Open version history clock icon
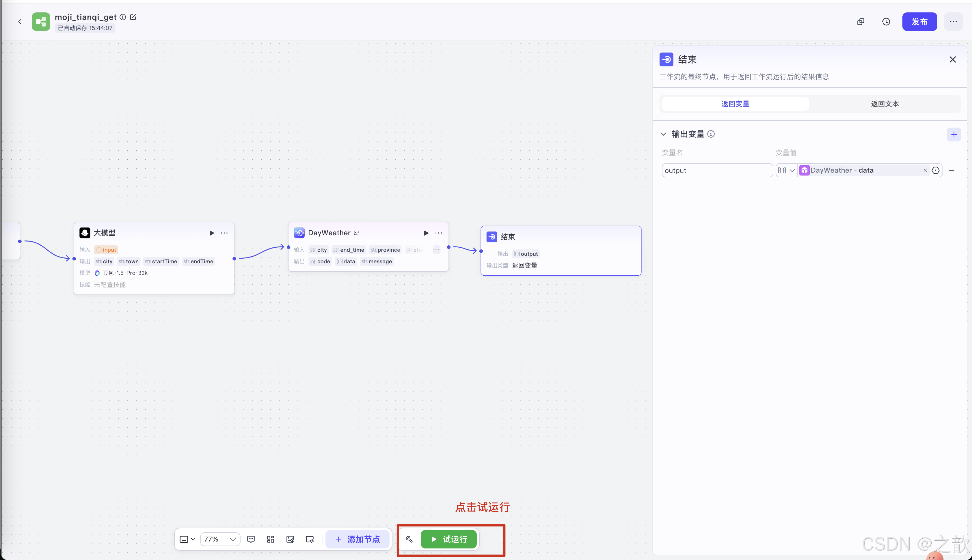Screen dimensions: 972x560 [x=886, y=22]
